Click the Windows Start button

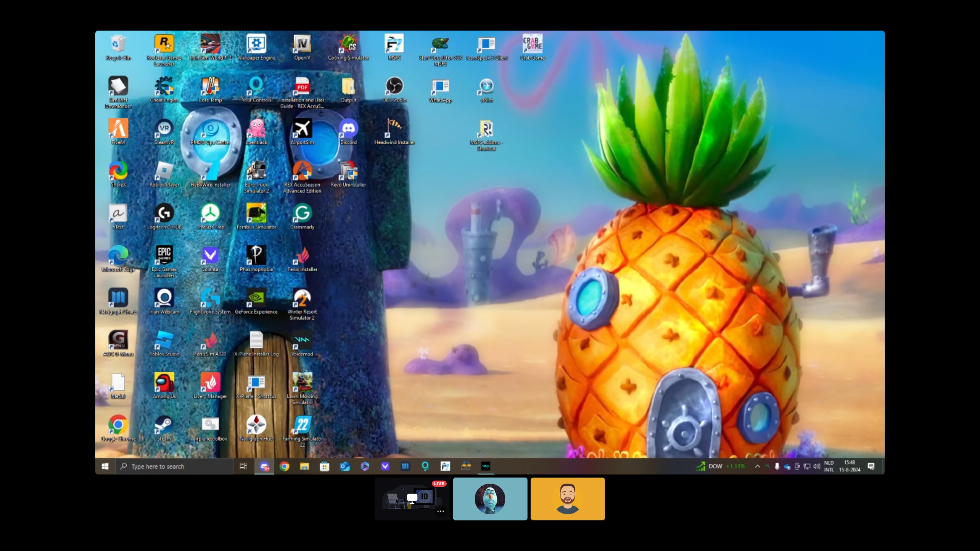click(105, 466)
